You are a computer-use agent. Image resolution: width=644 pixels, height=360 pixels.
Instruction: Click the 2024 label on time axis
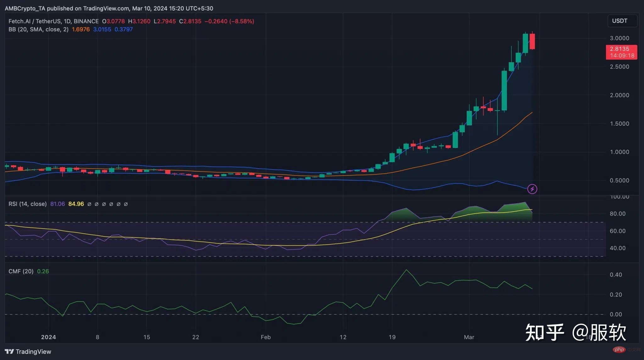pos(48,337)
